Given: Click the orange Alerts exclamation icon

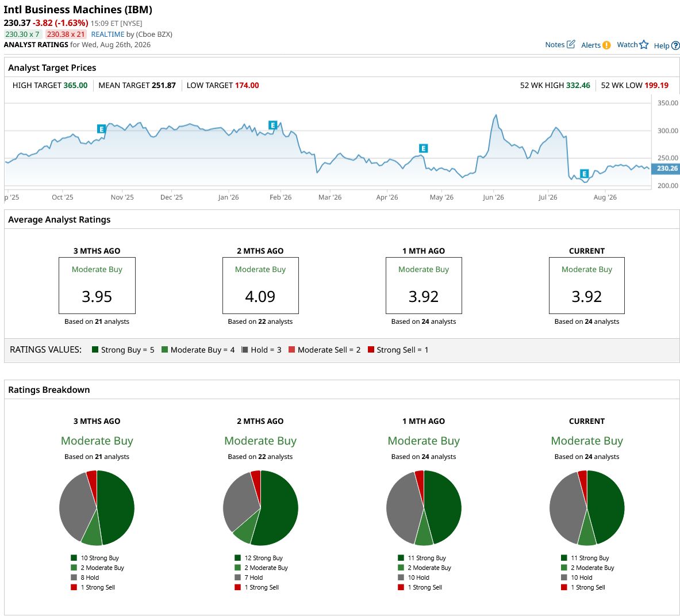Looking at the screenshot, I should [x=606, y=45].
